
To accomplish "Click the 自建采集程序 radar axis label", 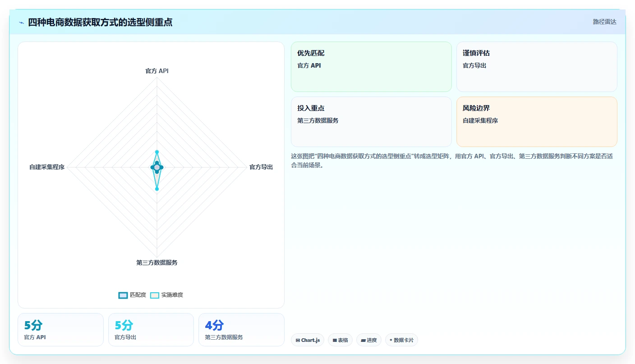I will [47, 167].
